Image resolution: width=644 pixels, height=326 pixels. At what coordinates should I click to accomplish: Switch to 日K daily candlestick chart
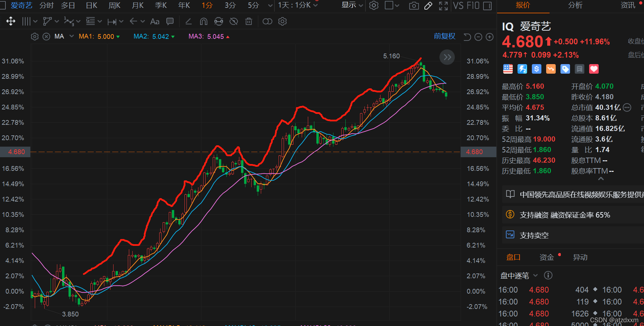pos(91,5)
